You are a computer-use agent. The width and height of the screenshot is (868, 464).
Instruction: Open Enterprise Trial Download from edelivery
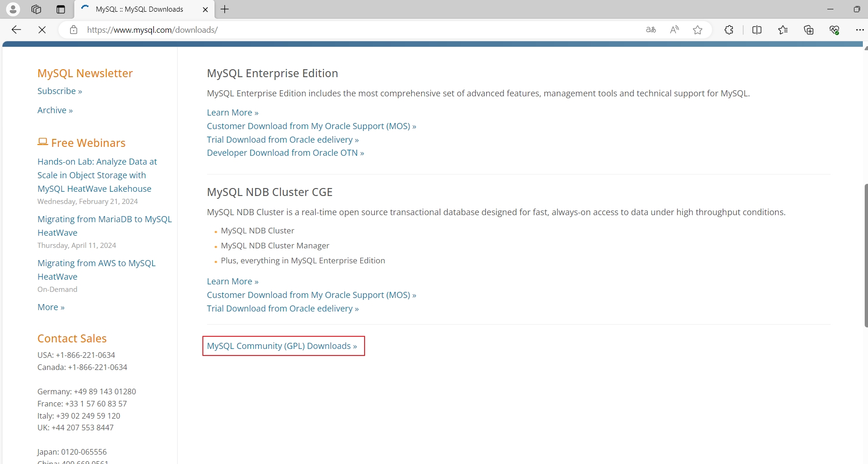click(x=283, y=139)
